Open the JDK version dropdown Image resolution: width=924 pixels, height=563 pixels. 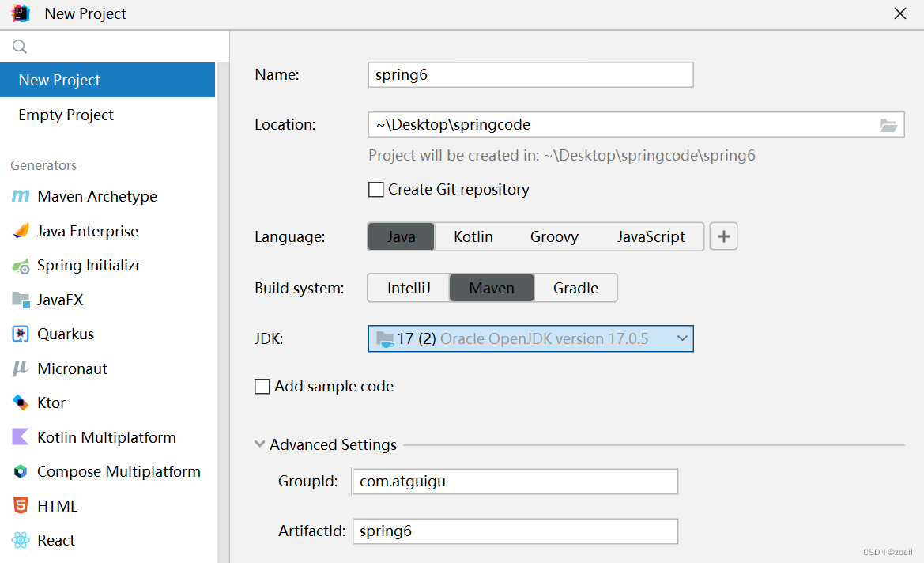pos(531,339)
